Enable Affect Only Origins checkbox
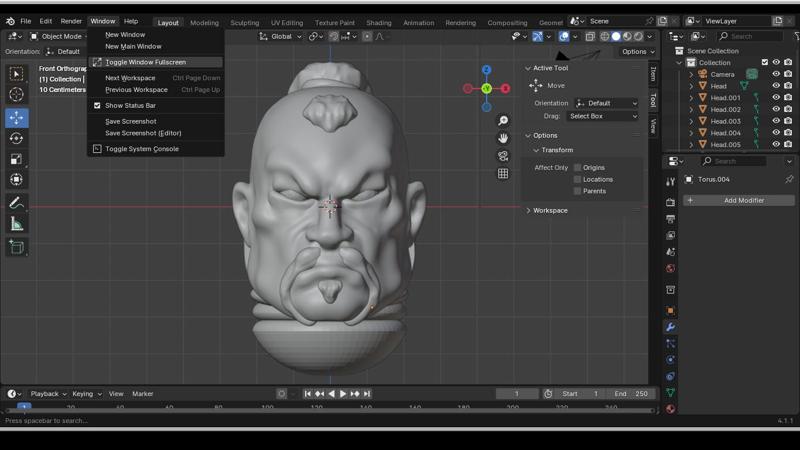The width and height of the screenshot is (800, 450). (x=577, y=168)
